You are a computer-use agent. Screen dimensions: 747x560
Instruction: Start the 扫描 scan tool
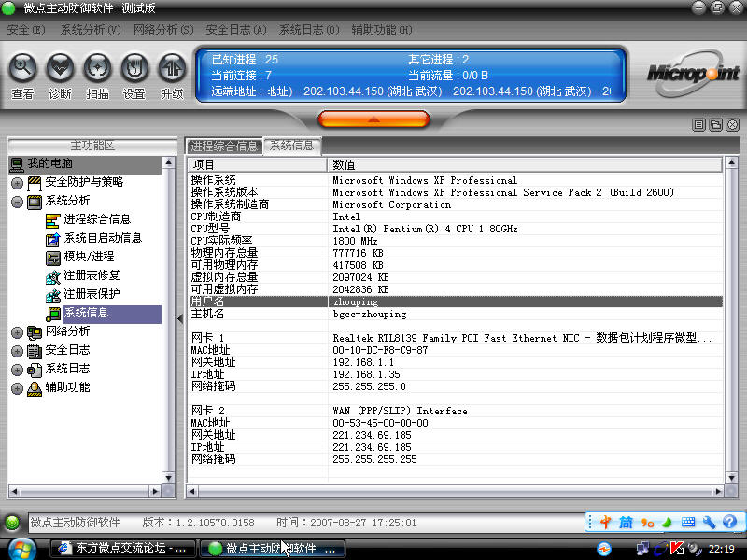[x=97, y=76]
